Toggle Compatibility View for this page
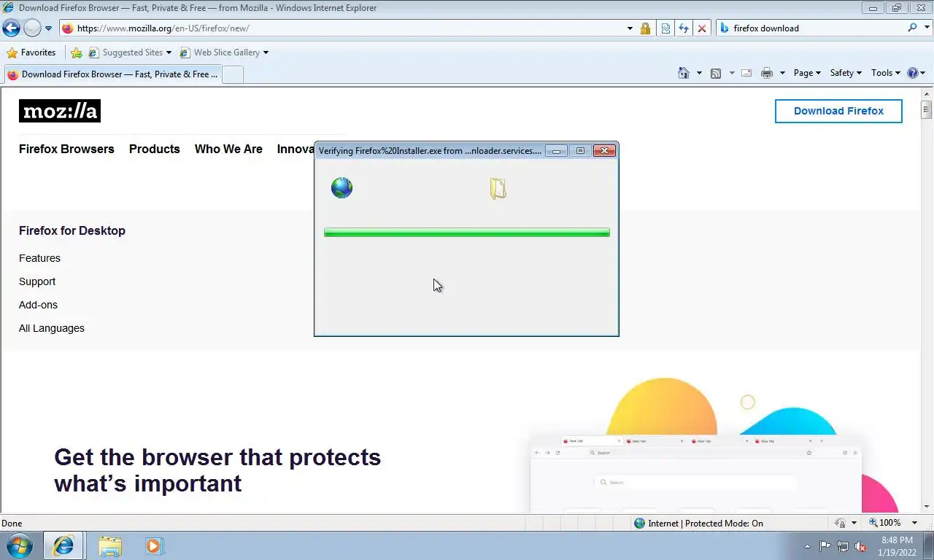This screenshot has width=934, height=560. tap(665, 28)
